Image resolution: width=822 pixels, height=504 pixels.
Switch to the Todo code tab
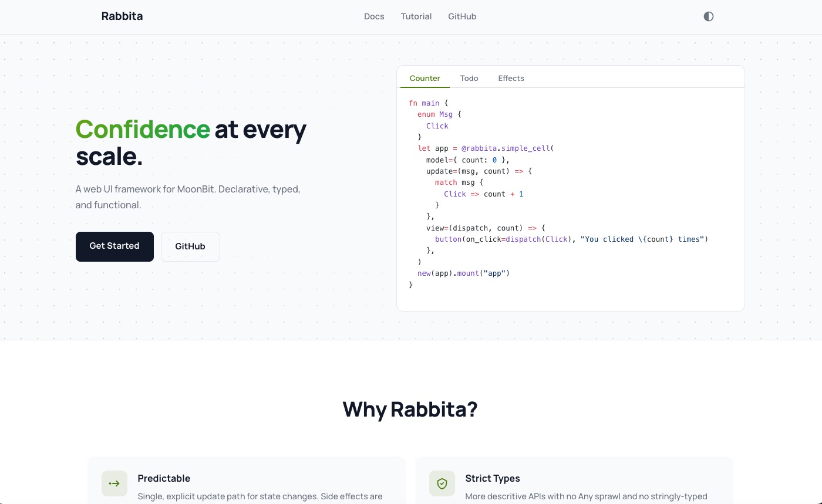click(x=469, y=78)
